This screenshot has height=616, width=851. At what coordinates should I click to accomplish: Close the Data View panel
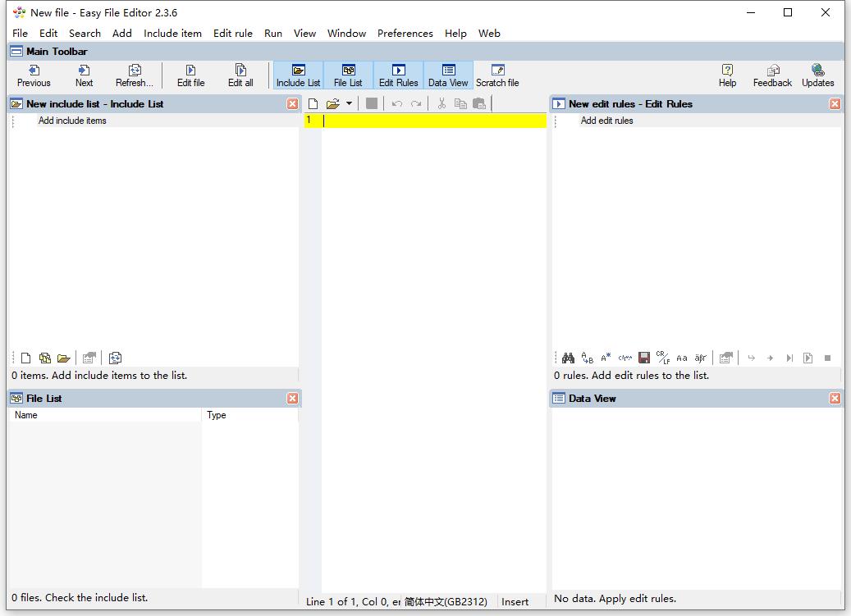[835, 399]
